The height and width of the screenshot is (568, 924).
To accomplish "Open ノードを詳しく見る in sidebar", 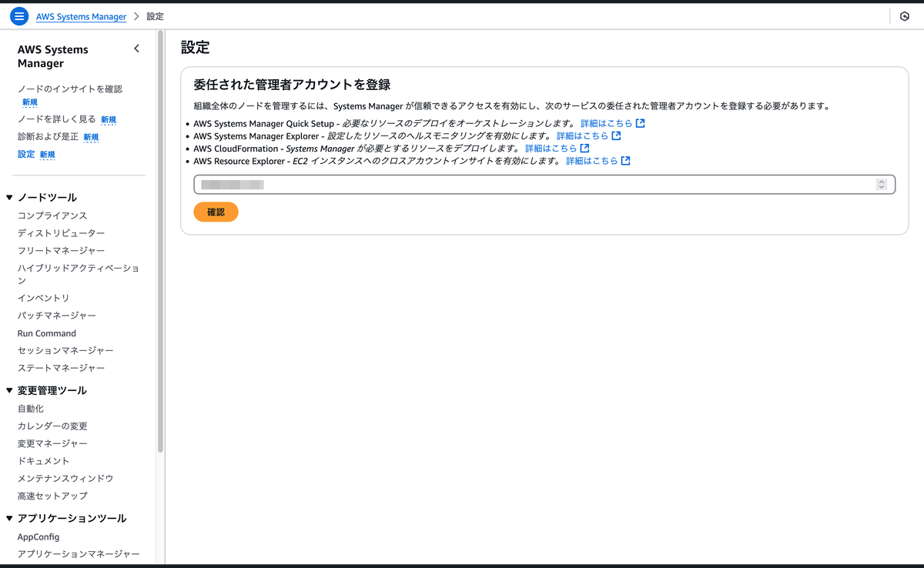I will click(x=57, y=119).
